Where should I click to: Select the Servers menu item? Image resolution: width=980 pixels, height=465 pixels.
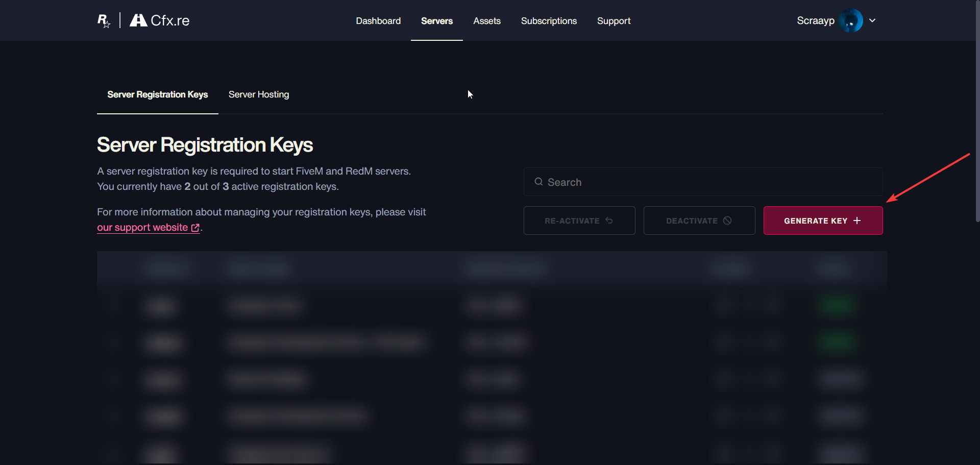tap(437, 21)
